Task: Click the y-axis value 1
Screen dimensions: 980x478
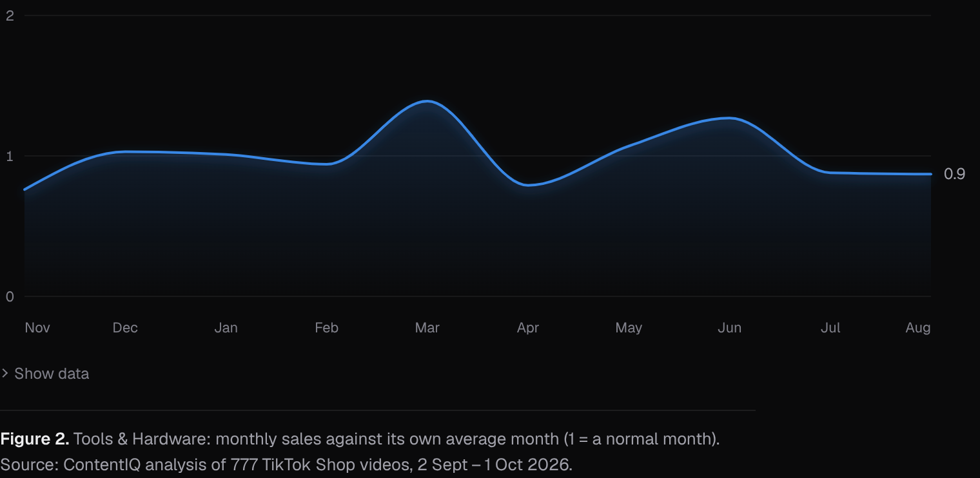Action: point(10,156)
